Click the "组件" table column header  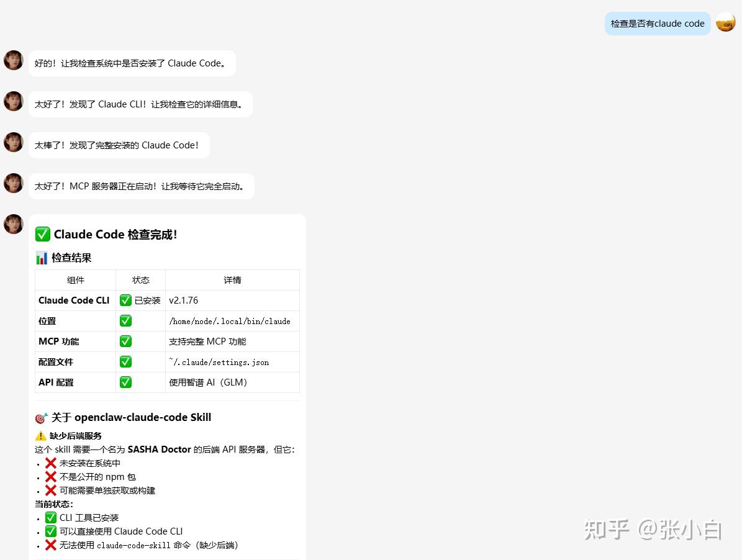coord(76,280)
